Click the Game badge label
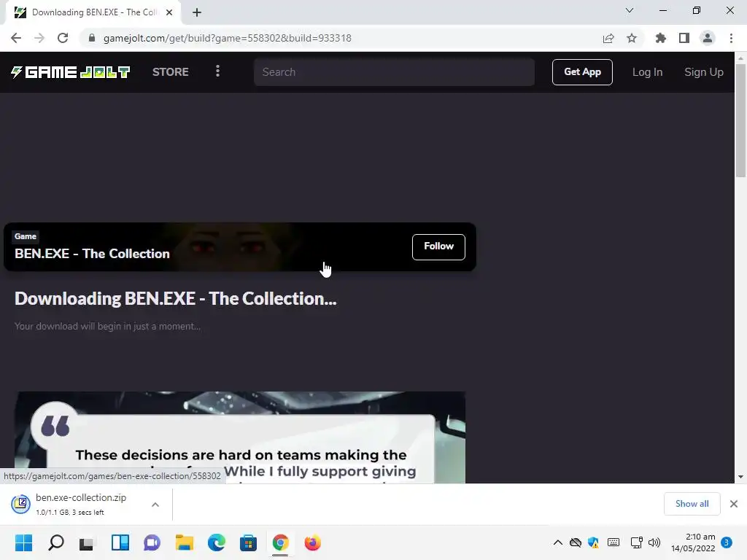 pos(26,236)
